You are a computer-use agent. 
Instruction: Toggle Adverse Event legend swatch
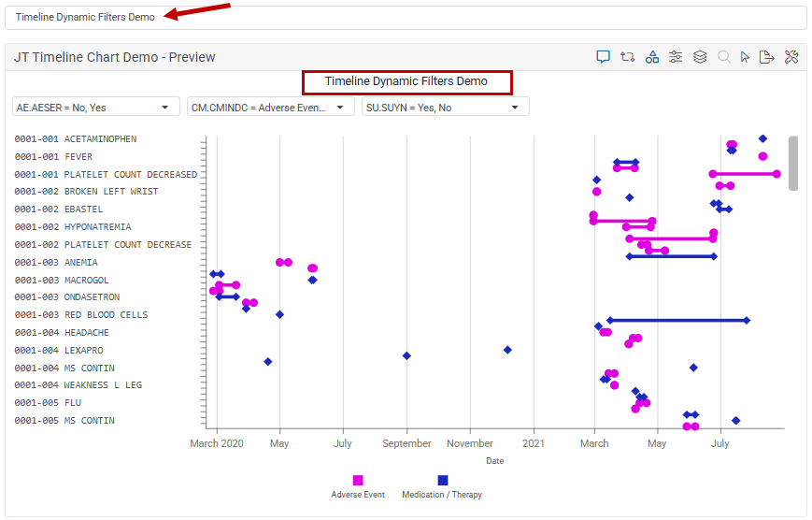[358, 480]
